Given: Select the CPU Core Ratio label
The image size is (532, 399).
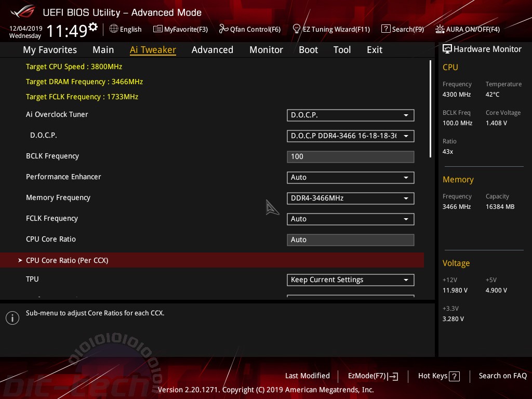Looking at the screenshot, I should pyautogui.click(x=51, y=239).
